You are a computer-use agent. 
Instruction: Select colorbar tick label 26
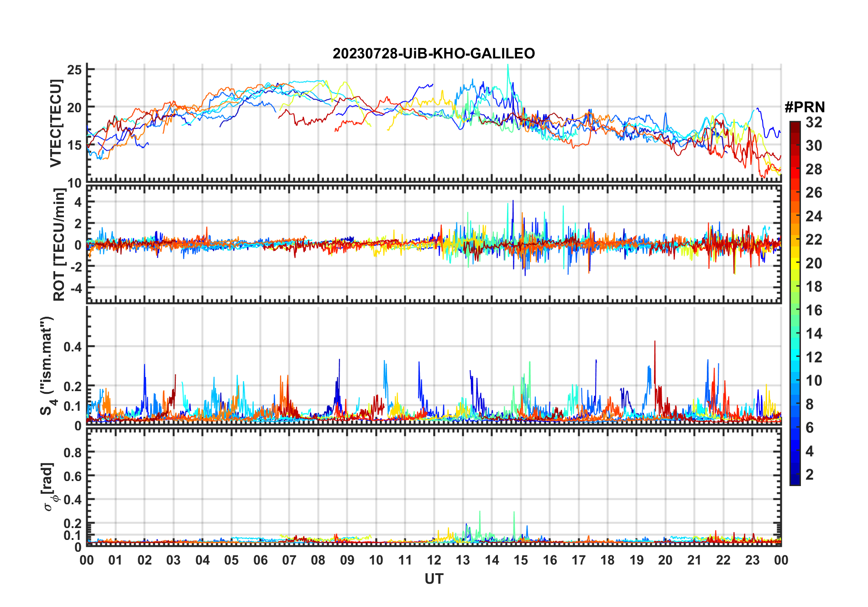pos(814,193)
